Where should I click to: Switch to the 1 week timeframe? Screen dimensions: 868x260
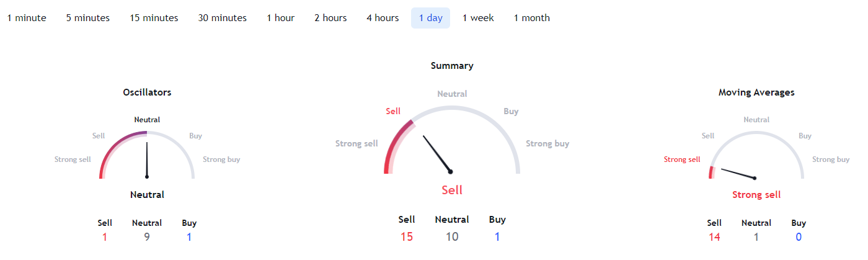(478, 18)
